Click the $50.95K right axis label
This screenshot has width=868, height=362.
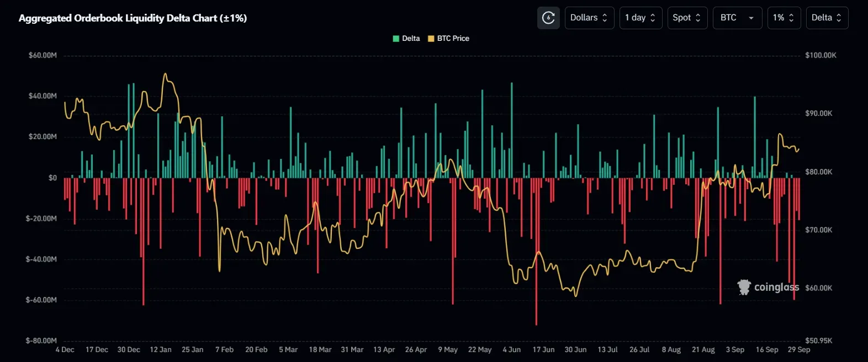point(819,341)
